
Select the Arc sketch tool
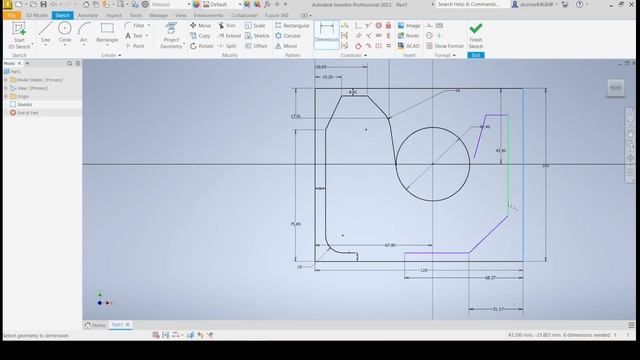(x=84, y=32)
